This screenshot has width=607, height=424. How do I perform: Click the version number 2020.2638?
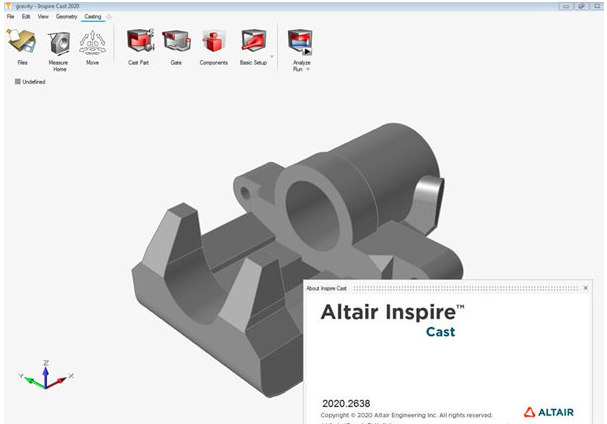pos(346,403)
